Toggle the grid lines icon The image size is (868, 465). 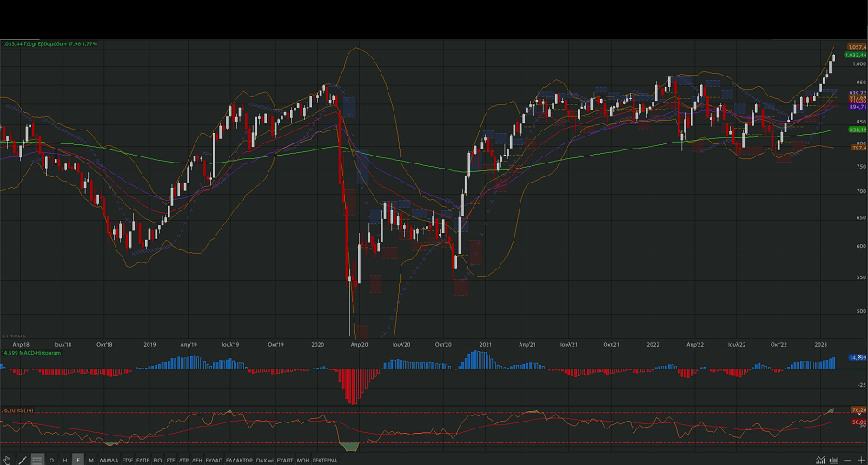pyautogui.click(x=37, y=460)
